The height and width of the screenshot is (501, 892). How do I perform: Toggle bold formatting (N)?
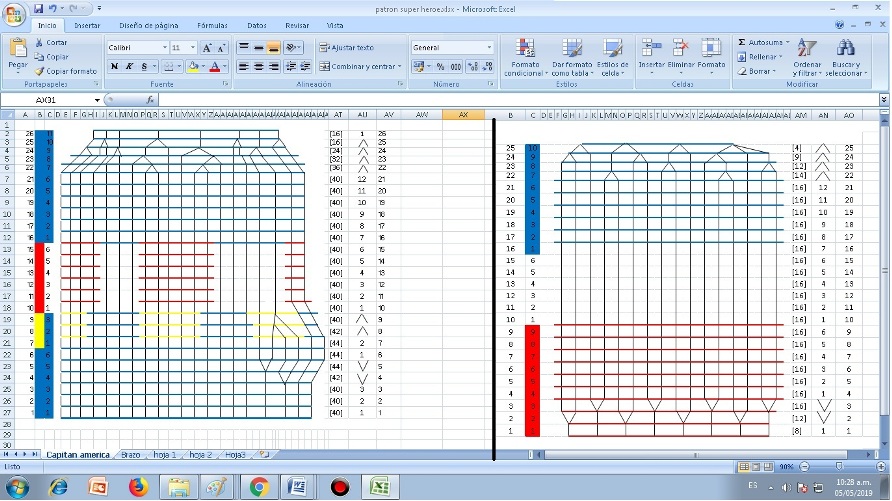[x=114, y=67]
